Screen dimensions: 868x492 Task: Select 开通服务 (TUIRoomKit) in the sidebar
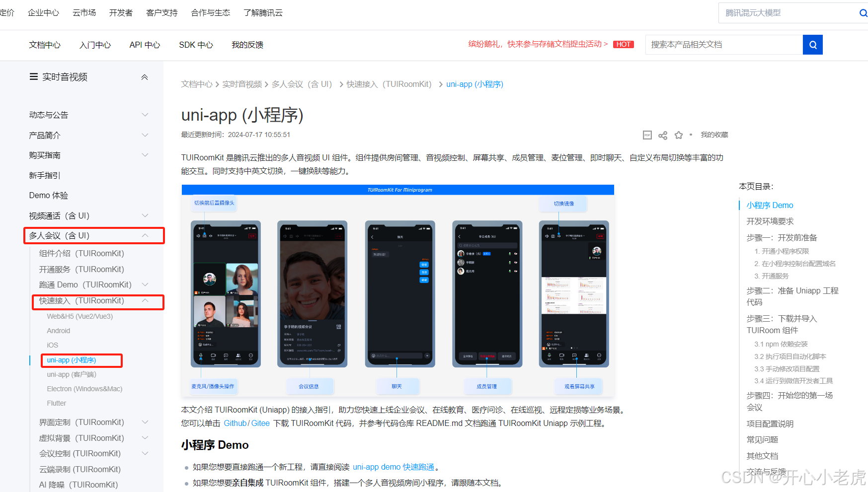click(81, 269)
